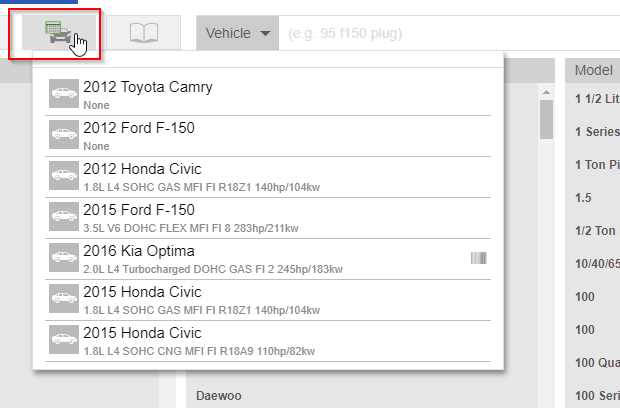
Task: Click car icon beside 2012 Toyota Camry
Action: tap(63, 94)
